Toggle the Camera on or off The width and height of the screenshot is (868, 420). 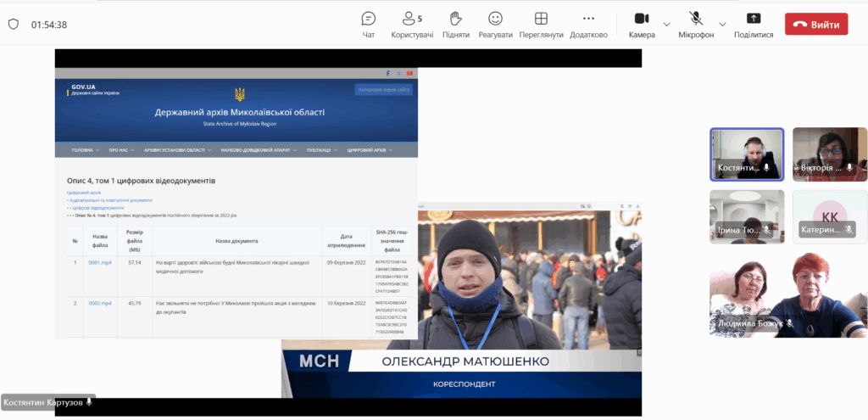[x=642, y=25]
